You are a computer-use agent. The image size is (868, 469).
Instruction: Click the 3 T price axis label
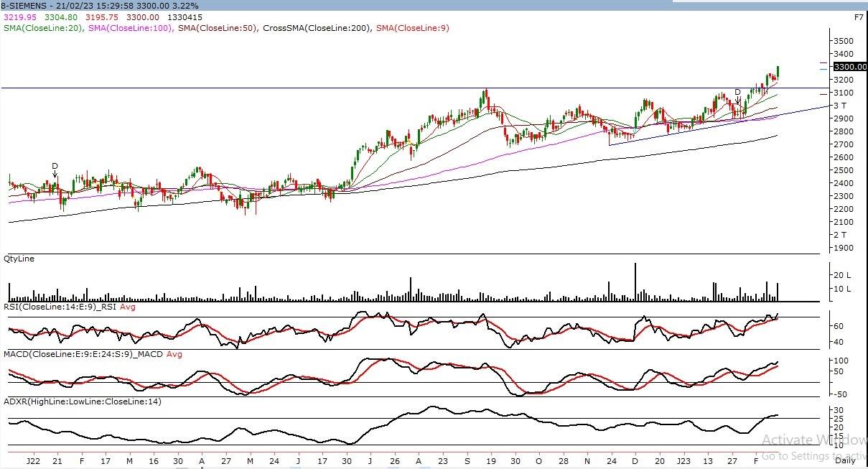[839, 106]
